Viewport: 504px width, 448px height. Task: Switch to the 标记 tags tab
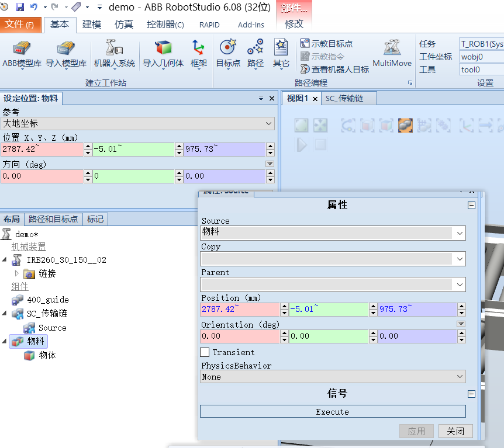[95, 220]
